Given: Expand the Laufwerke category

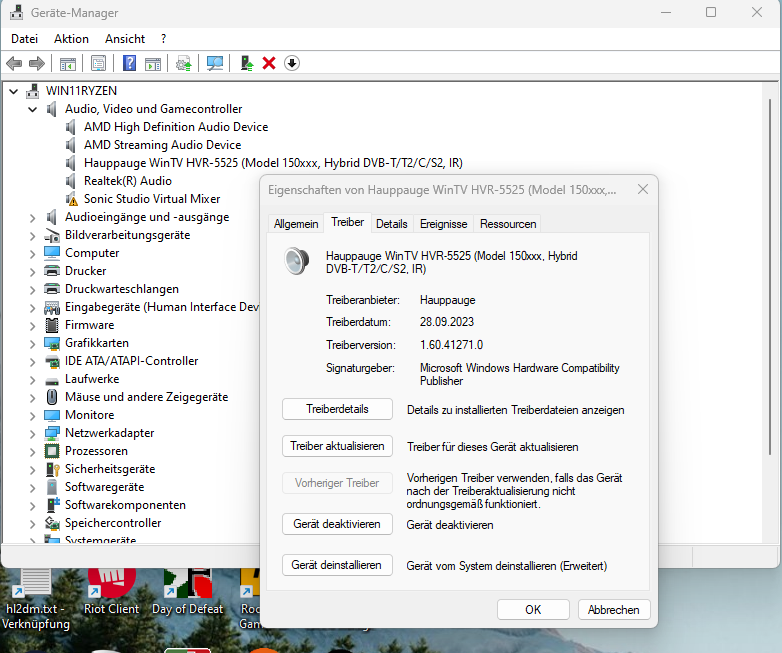Looking at the screenshot, I should (33, 379).
